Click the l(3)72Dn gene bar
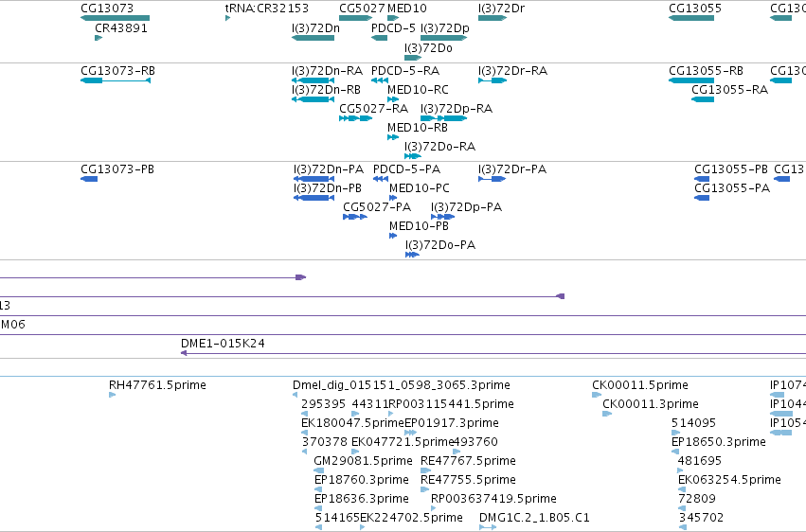 313,38
